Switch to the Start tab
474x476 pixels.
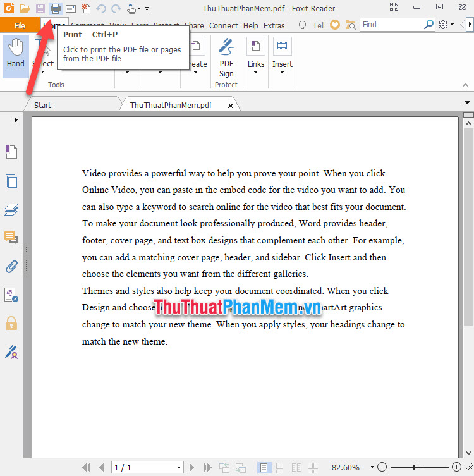(42, 106)
